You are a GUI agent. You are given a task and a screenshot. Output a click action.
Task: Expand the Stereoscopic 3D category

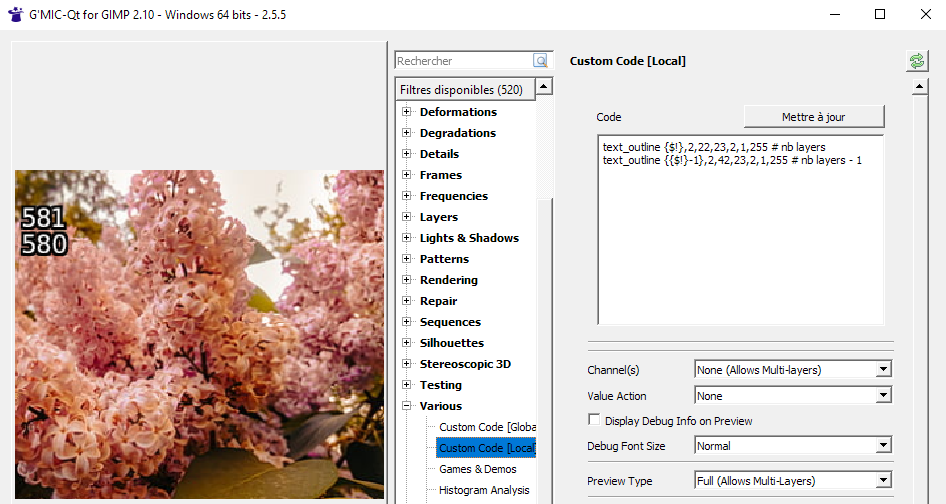[x=407, y=364]
